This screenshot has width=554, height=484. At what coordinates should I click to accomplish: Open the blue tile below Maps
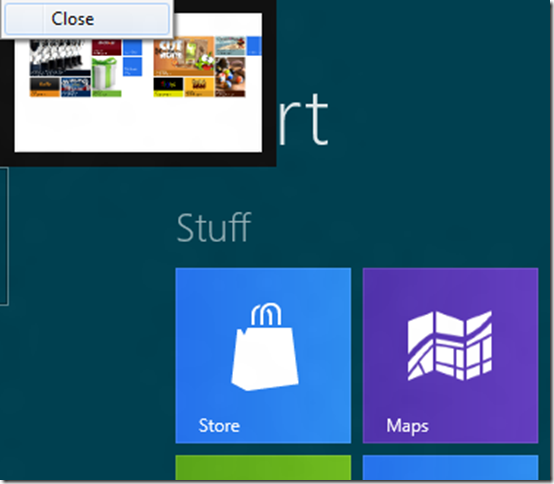tap(450, 467)
